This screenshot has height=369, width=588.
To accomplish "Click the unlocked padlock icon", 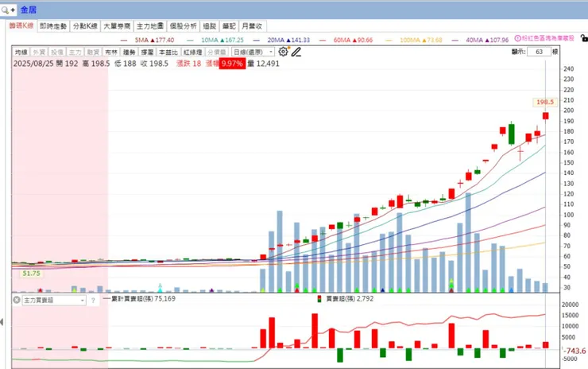I will pyautogui.click(x=584, y=38).
